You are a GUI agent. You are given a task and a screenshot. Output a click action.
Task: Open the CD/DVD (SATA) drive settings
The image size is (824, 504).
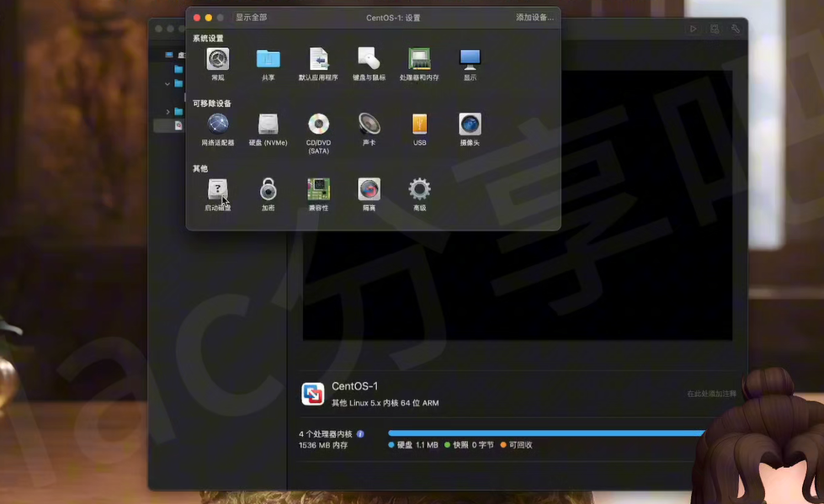[x=318, y=125]
